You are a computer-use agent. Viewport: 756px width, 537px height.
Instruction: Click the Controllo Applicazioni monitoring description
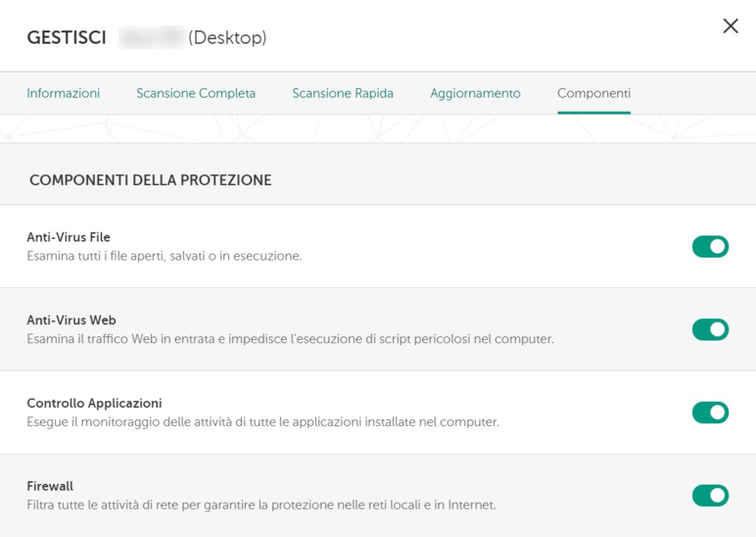(262, 422)
